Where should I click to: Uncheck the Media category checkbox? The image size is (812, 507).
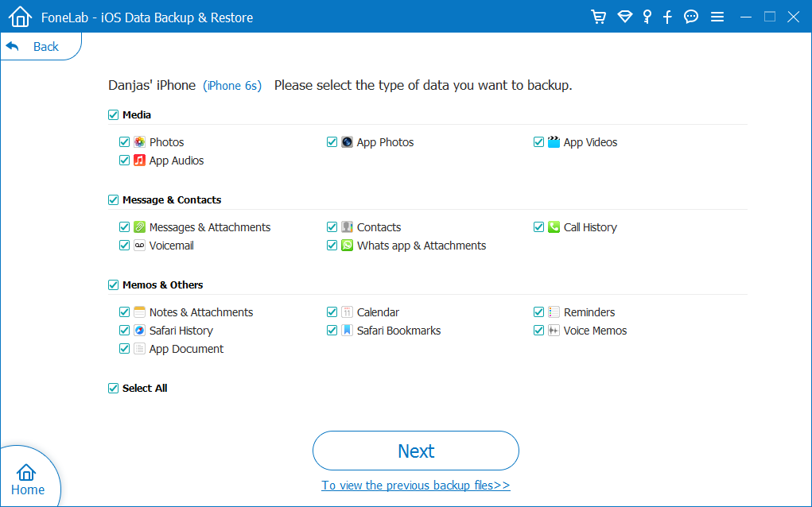tap(114, 115)
